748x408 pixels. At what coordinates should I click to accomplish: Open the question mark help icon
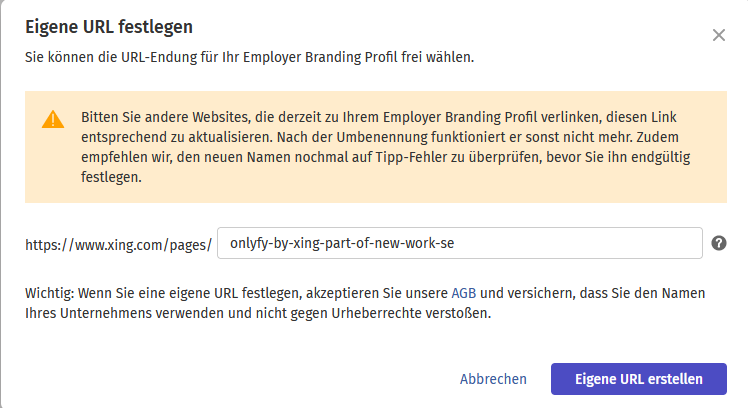point(718,243)
